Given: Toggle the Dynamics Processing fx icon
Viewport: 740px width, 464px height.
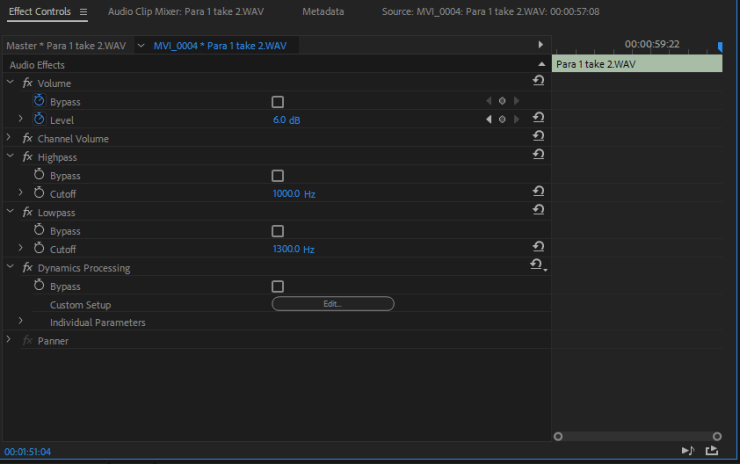Looking at the screenshot, I should tap(27, 268).
